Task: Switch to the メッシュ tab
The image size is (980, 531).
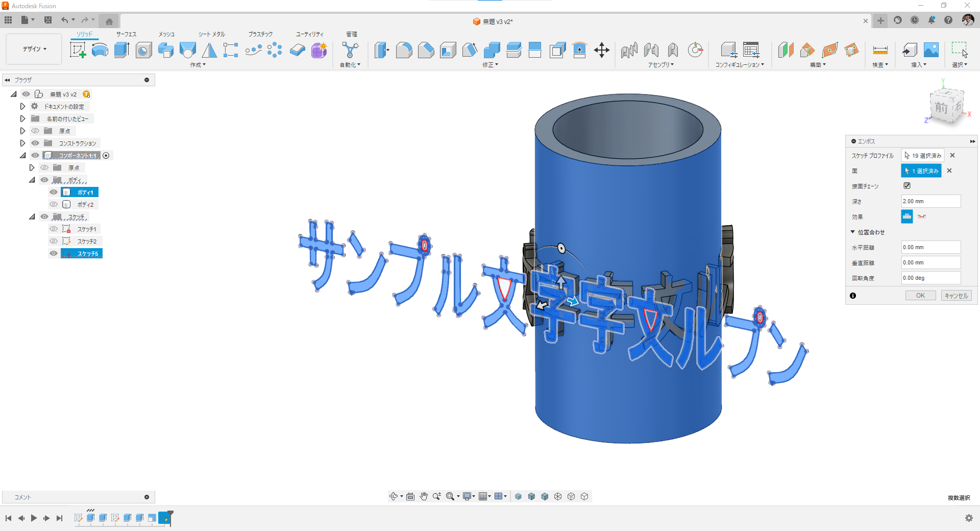Action: pyautogui.click(x=166, y=34)
